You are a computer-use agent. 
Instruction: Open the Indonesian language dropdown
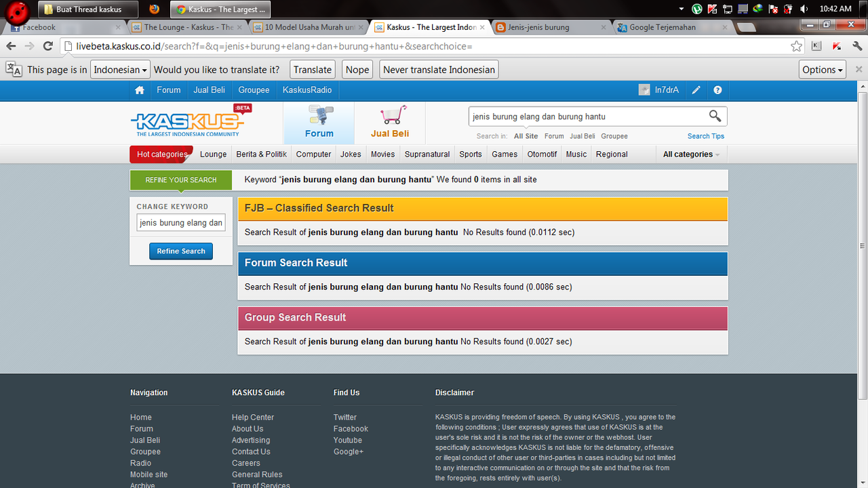pyautogui.click(x=120, y=69)
